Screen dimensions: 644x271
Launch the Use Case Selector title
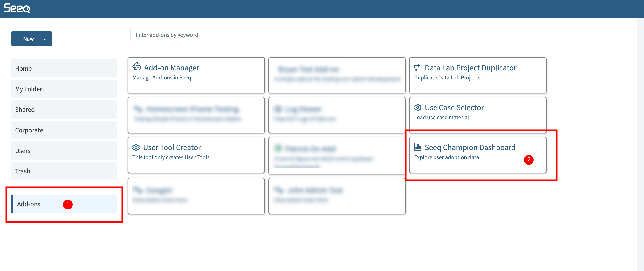click(x=454, y=108)
